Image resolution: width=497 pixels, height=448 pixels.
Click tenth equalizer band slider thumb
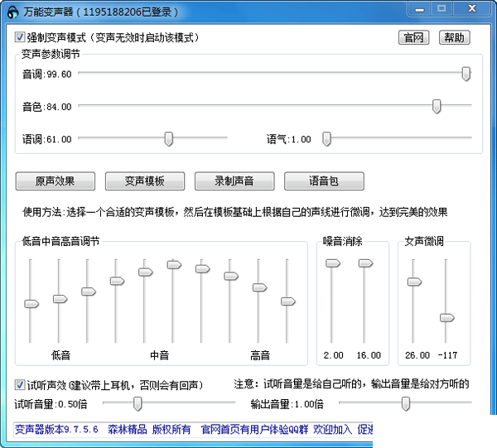pos(288,301)
